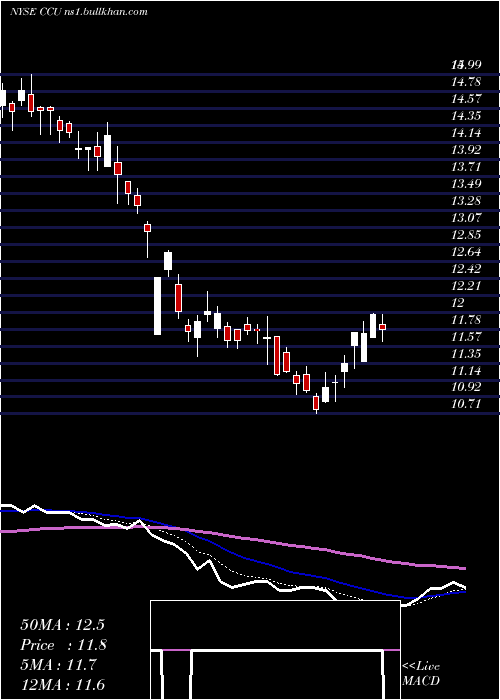This screenshot has width=500, height=700.
Task: Click the pink 50MA line's right end
Action: (x=464, y=568)
